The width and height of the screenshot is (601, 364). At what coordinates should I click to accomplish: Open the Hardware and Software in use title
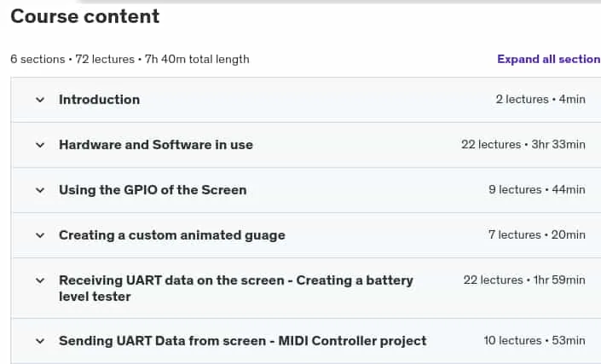156,145
